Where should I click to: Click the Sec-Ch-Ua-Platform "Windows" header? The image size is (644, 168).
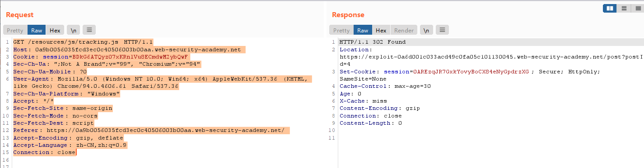point(66,94)
